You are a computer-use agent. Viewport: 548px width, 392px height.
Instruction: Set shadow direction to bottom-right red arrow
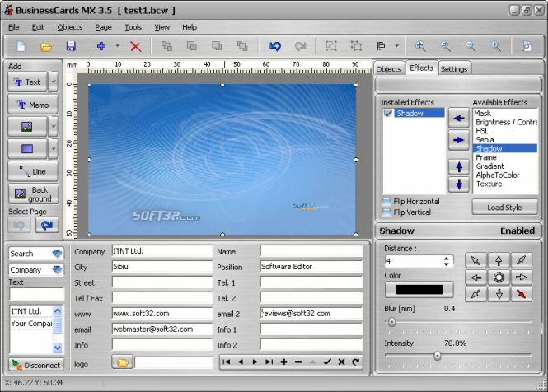click(521, 294)
